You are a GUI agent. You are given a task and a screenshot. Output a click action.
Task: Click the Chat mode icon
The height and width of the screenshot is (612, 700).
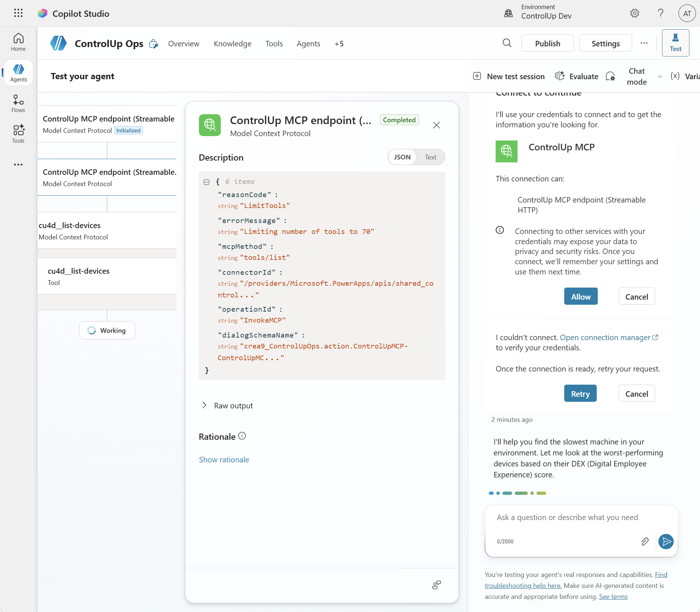pos(610,76)
